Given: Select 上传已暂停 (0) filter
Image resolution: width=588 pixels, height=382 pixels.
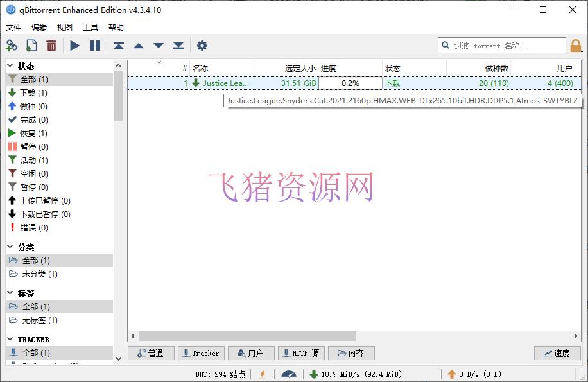Looking at the screenshot, I should tap(60, 200).
